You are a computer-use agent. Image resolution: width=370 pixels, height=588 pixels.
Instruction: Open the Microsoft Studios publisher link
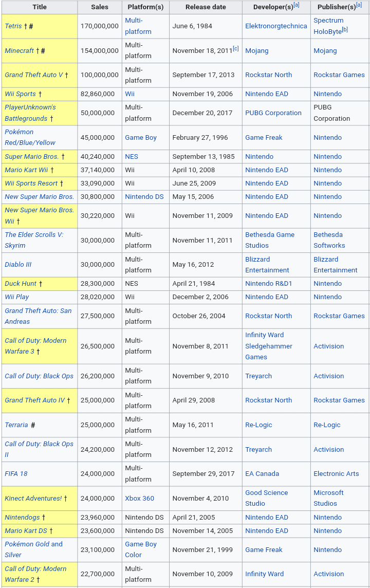(x=328, y=499)
